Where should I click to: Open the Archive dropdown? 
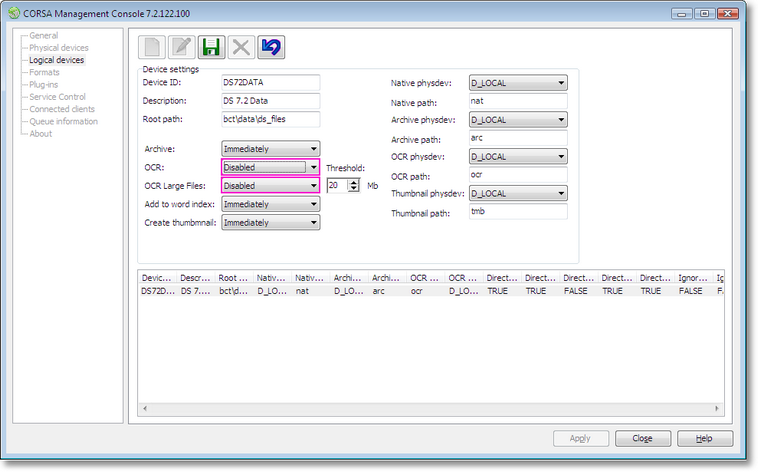pyautogui.click(x=271, y=149)
